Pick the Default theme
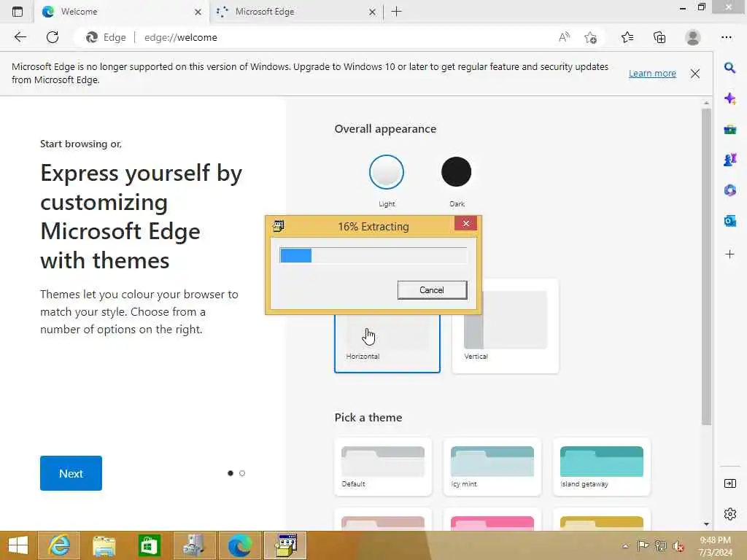 coord(383,467)
